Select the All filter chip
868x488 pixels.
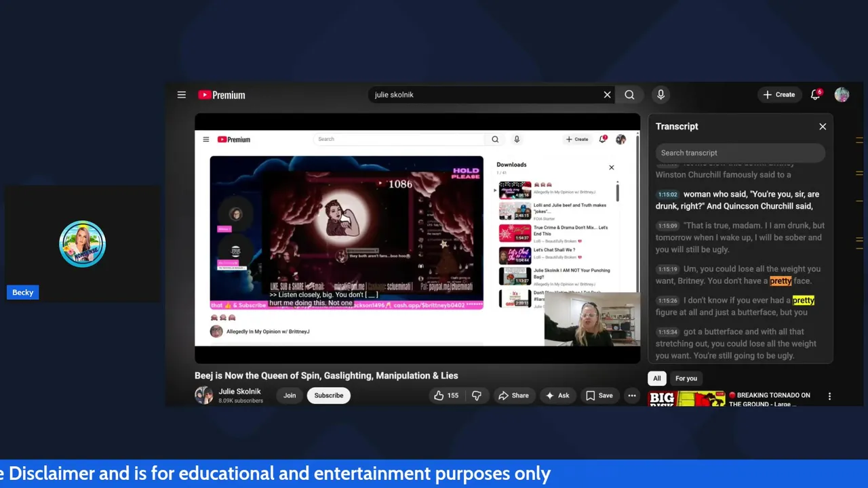[657, 378]
